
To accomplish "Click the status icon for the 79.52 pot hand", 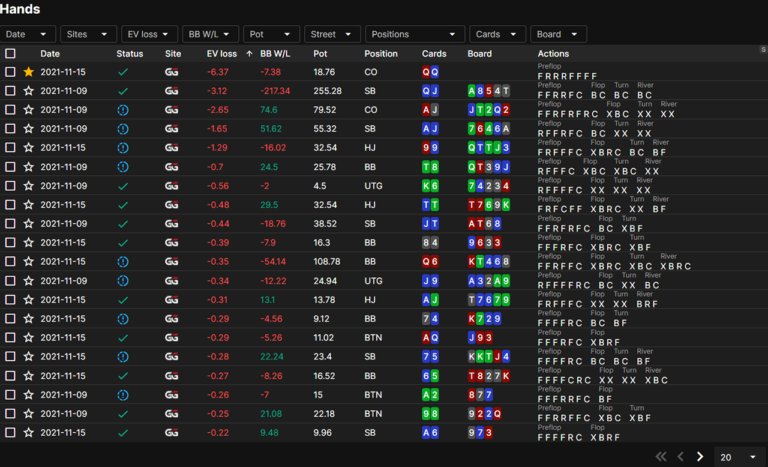I will [123, 110].
